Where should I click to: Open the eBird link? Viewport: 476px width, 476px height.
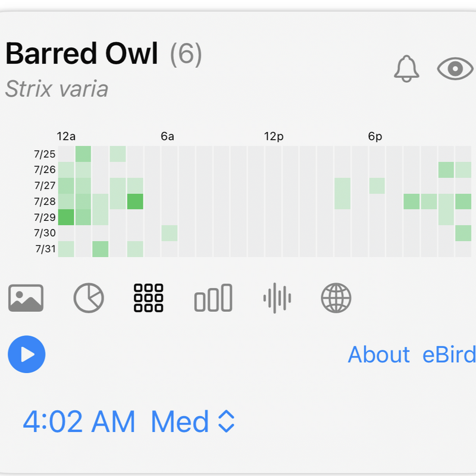pos(449,354)
